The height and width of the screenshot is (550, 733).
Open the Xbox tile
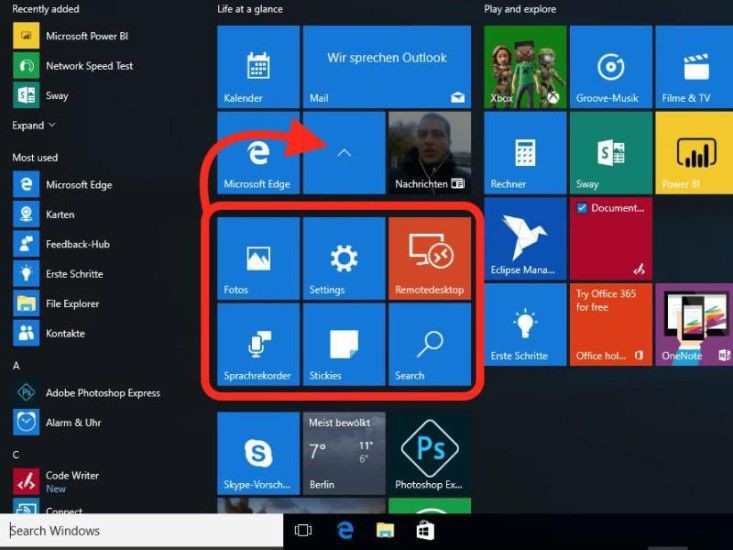[x=525, y=67]
